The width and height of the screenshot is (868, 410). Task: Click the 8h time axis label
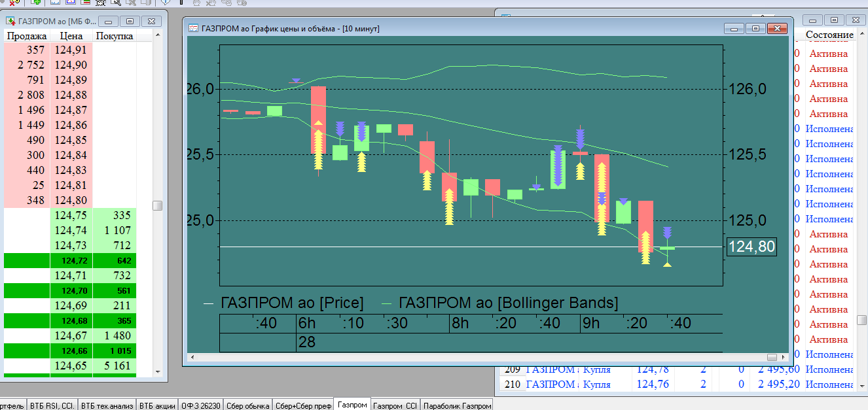(460, 324)
